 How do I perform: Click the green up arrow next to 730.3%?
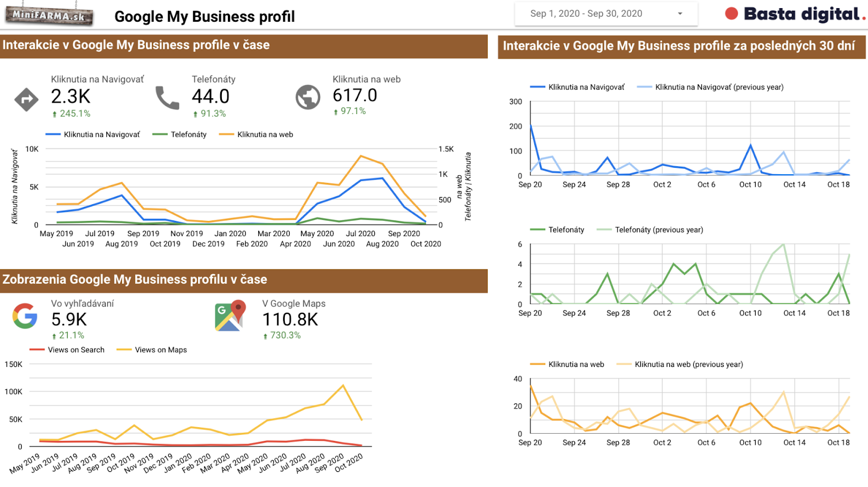(265, 336)
